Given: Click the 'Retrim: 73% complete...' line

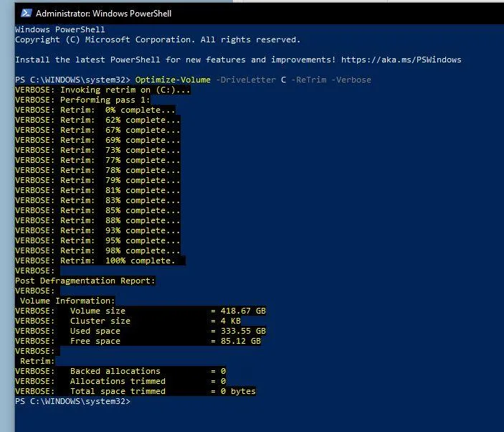Looking at the screenshot, I should 98,150.
